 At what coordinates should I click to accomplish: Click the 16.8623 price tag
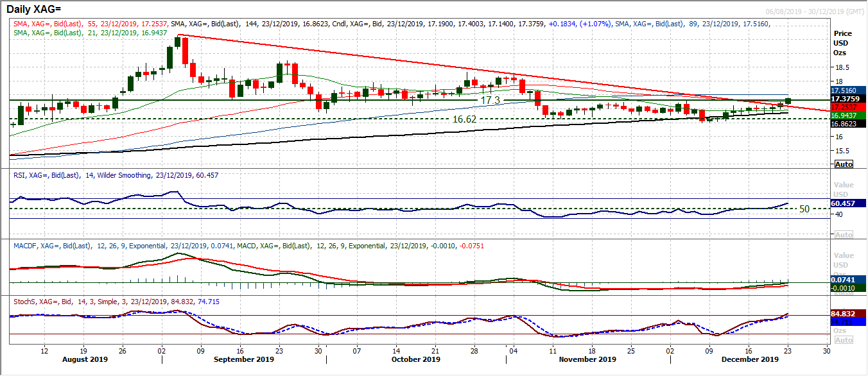point(847,123)
